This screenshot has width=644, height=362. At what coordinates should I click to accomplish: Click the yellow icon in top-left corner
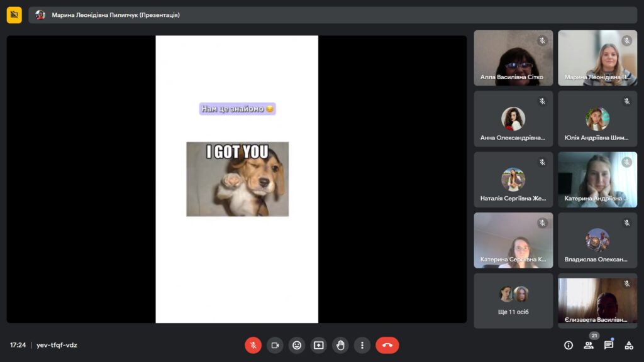coord(14,15)
